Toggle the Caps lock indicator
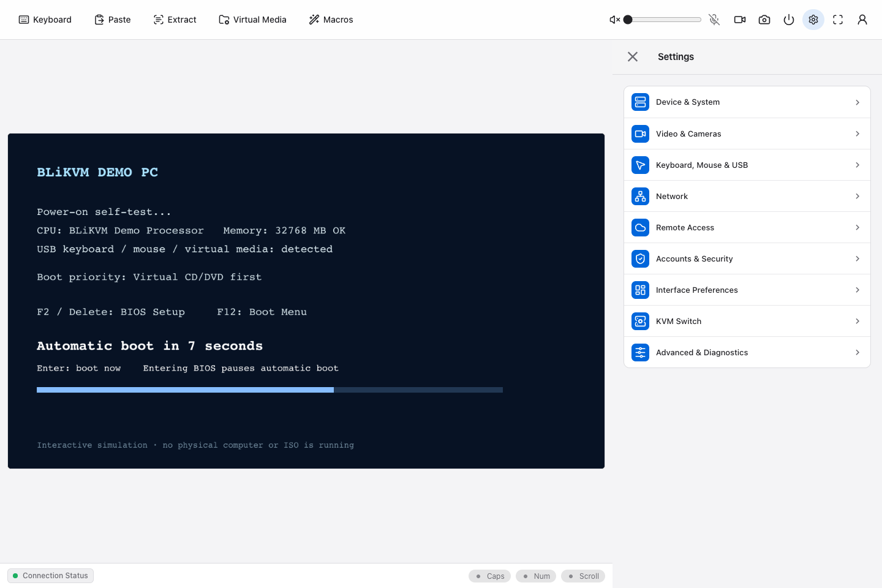 coord(489,576)
